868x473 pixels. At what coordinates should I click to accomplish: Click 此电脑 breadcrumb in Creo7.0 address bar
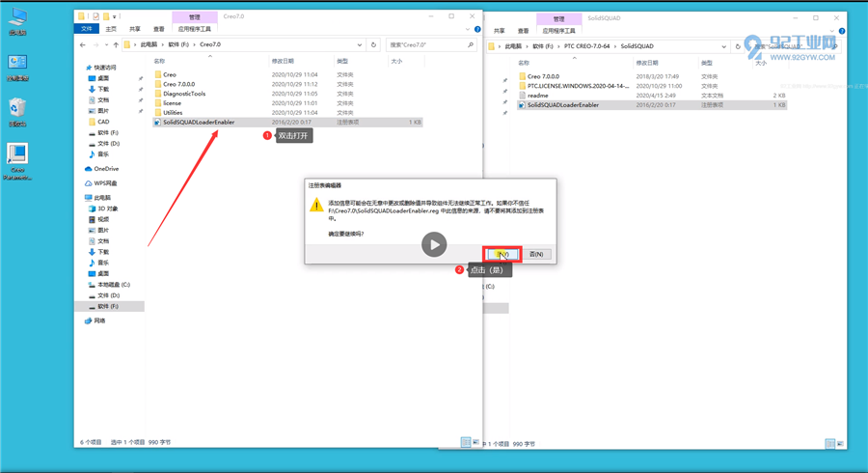tap(149, 44)
